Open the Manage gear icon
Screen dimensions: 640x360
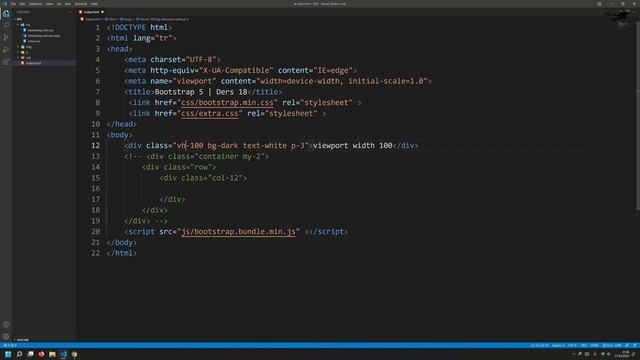[6, 337]
